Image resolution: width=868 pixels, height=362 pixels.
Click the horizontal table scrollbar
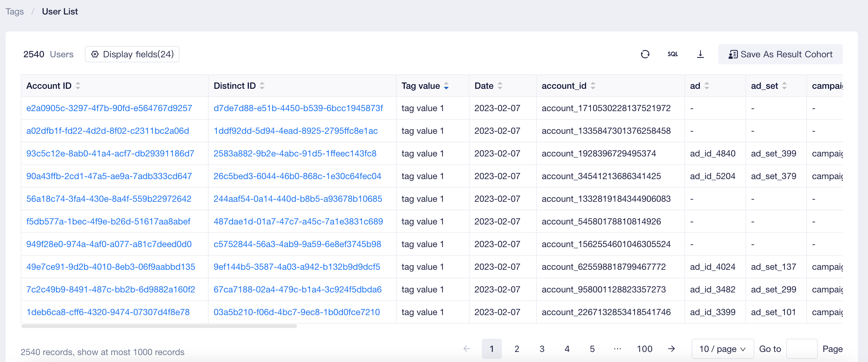(159, 326)
